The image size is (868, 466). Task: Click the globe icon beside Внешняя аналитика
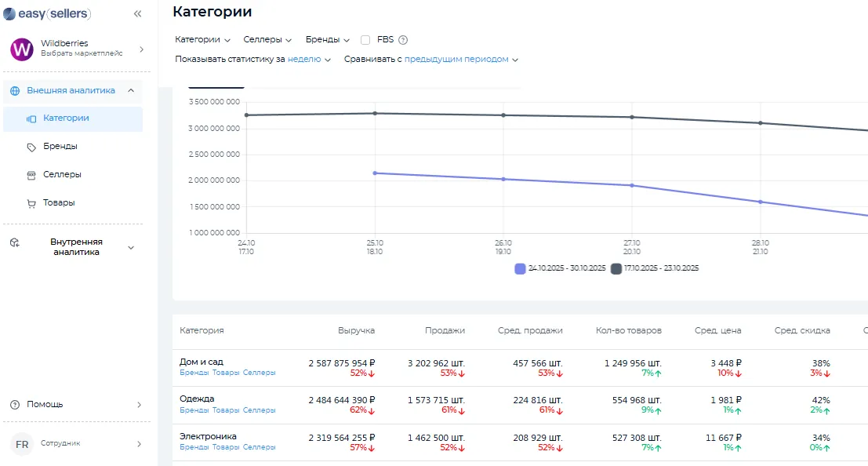[x=14, y=90]
